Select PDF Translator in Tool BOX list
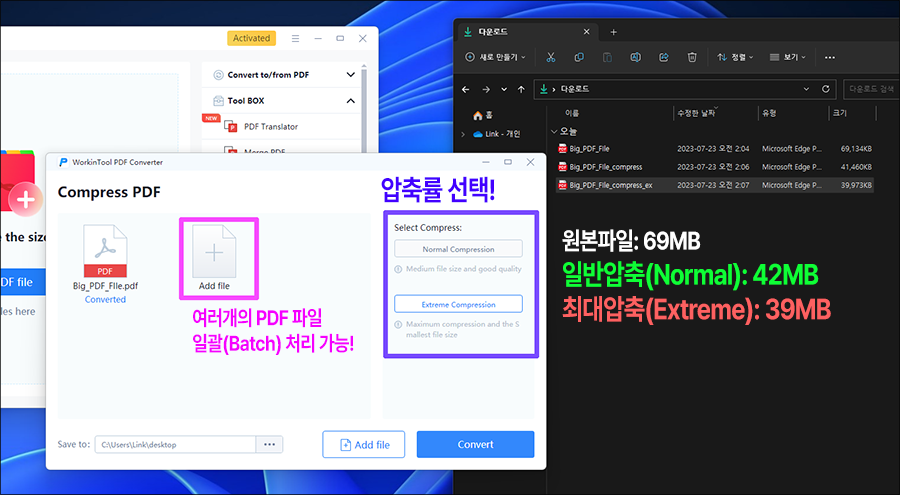900x495 pixels. pyautogui.click(x=271, y=126)
